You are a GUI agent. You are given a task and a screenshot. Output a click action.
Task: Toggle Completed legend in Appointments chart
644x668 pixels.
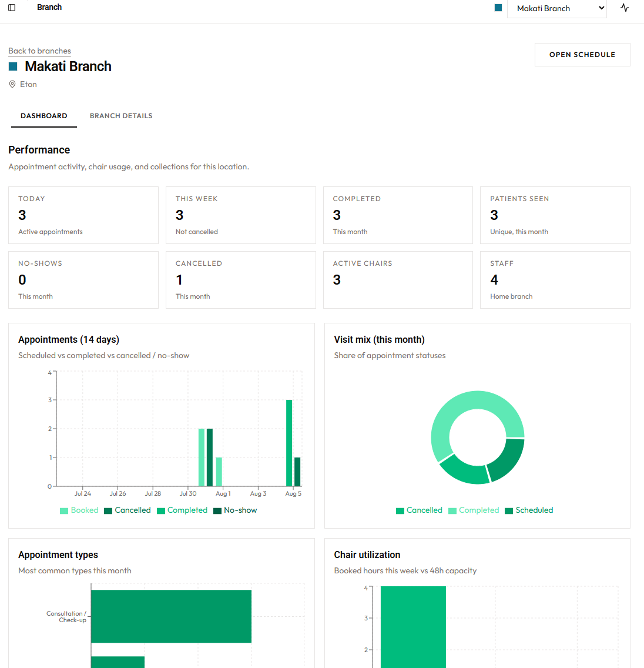182,510
